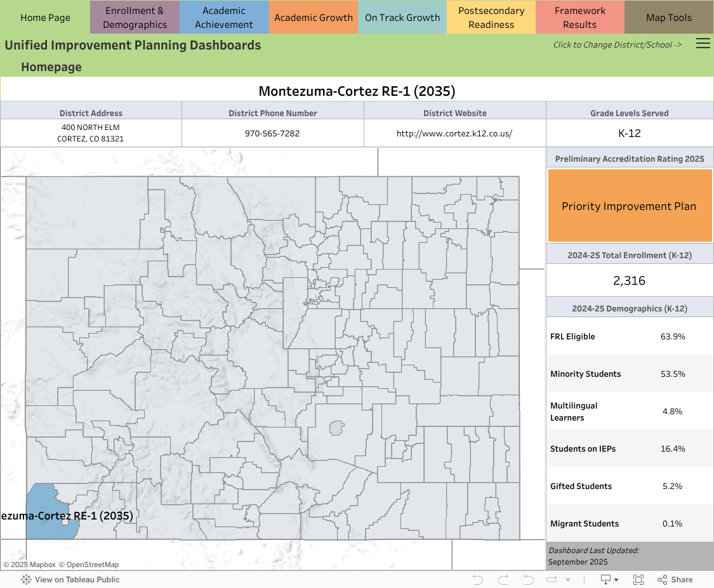The width and height of the screenshot is (714, 588).
Task: Revert the view with the reset icon
Action: coord(528,579)
